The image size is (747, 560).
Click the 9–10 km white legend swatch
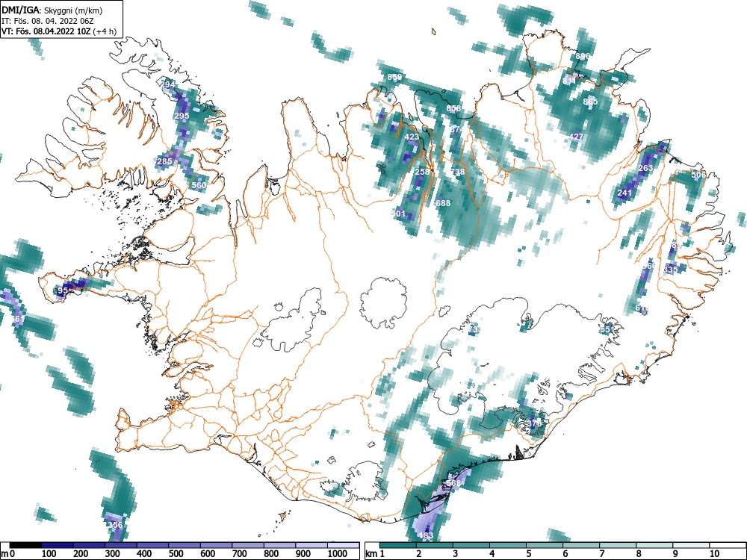point(691,545)
